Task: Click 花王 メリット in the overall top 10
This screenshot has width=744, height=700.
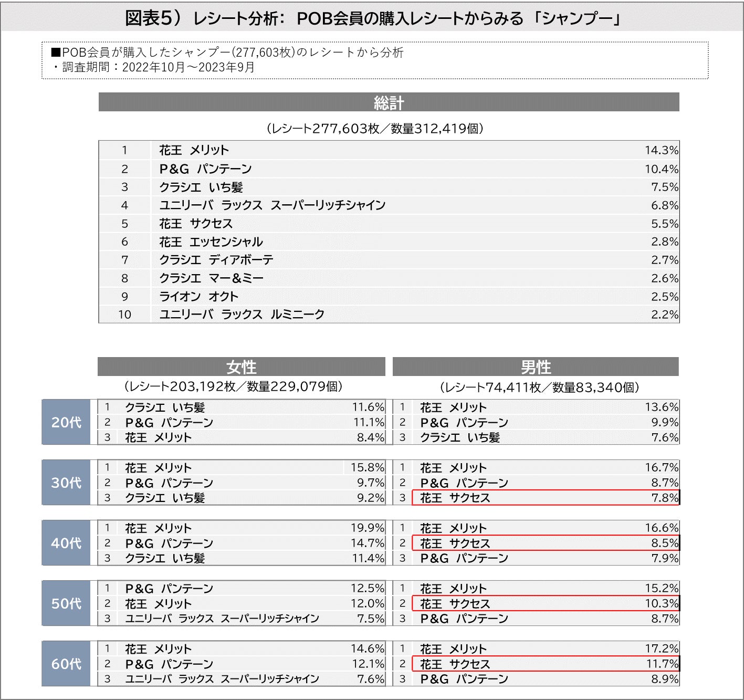Action: point(194,150)
